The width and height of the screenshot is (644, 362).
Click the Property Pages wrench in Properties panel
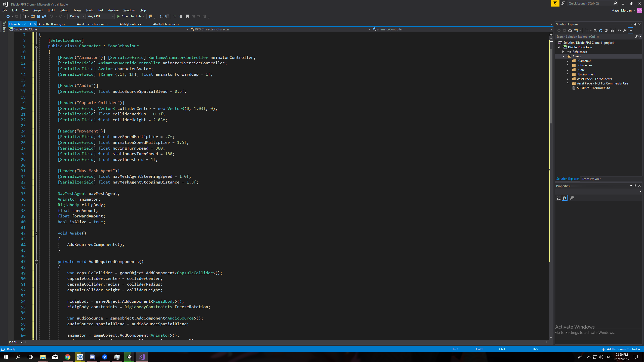tap(572, 198)
